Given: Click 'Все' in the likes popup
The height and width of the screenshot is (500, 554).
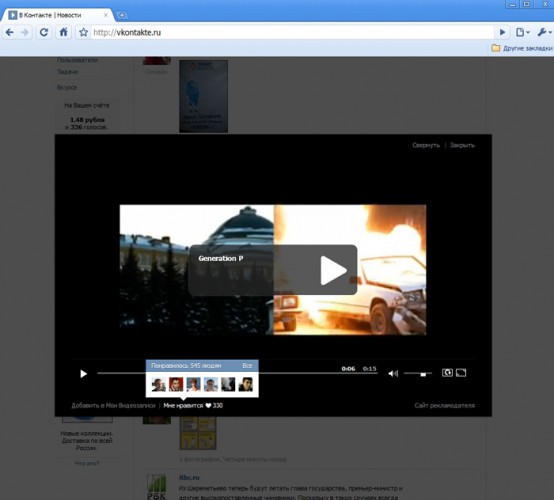Looking at the screenshot, I should click(x=247, y=365).
